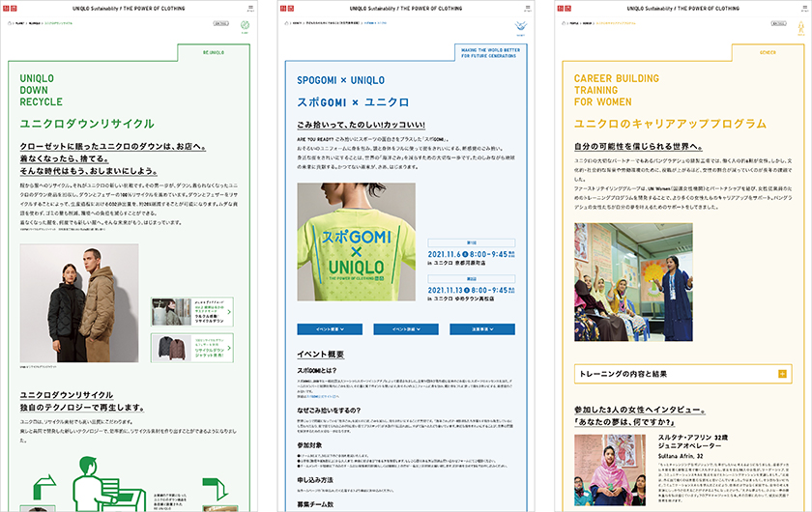Click the Uniqlo logo on the Spogomi page
Screen dimensions: 812x512
pyautogui.click(x=288, y=8)
